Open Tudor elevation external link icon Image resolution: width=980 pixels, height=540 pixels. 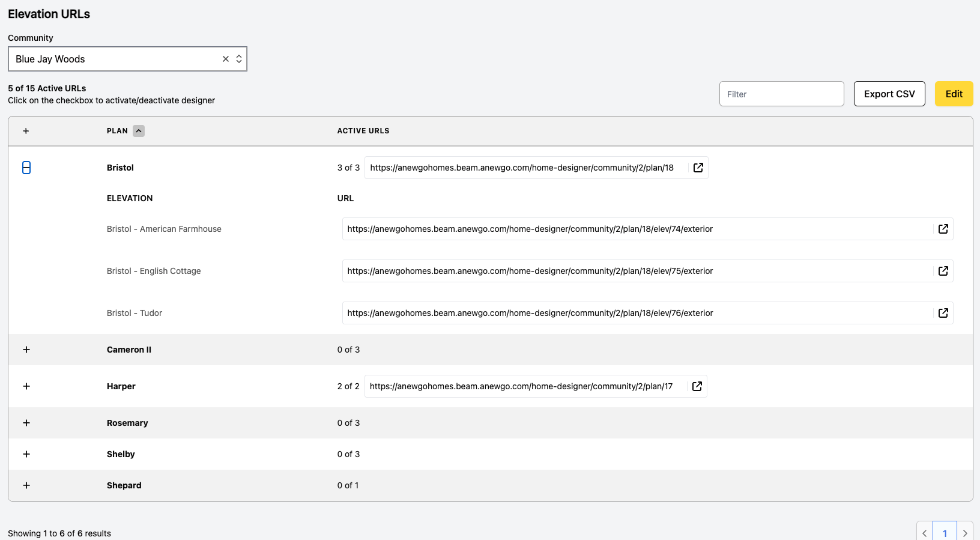tap(943, 313)
